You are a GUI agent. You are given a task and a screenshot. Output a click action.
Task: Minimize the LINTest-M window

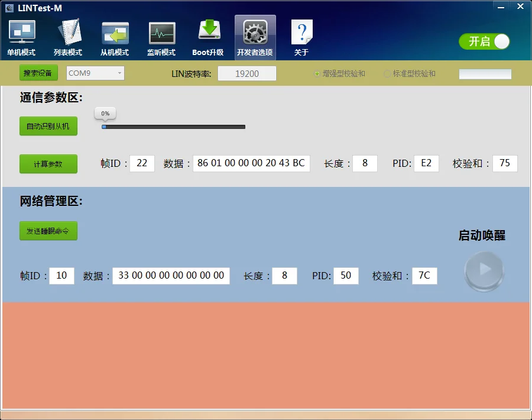501,7
